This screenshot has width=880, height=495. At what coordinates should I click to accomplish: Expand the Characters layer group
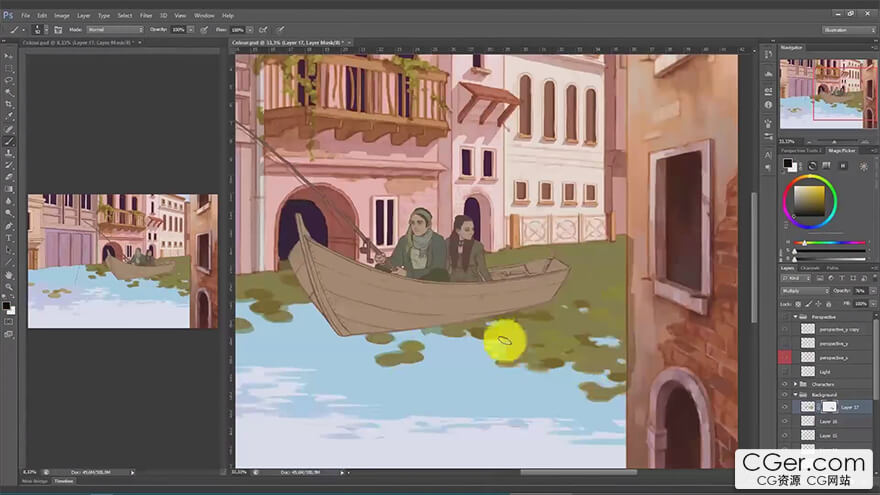click(x=797, y=384)
